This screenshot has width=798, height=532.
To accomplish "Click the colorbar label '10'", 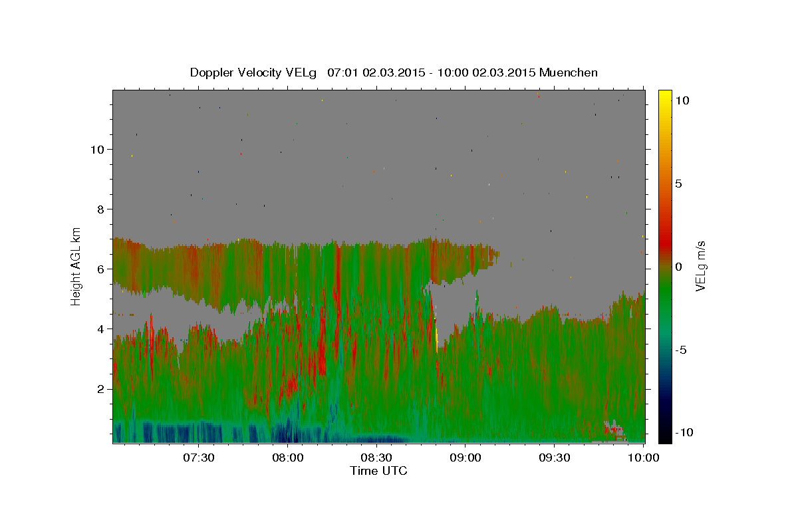I will 682,100.
